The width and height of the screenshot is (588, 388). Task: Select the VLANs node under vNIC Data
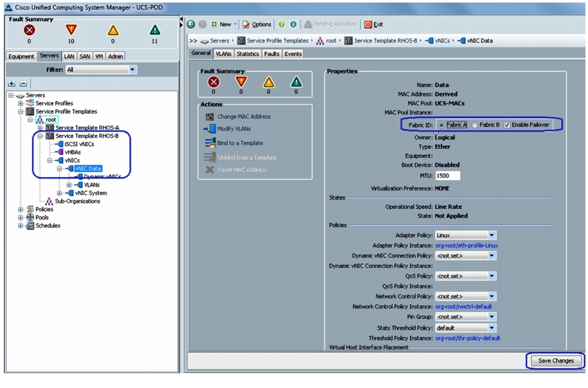[x=92, y=185]
